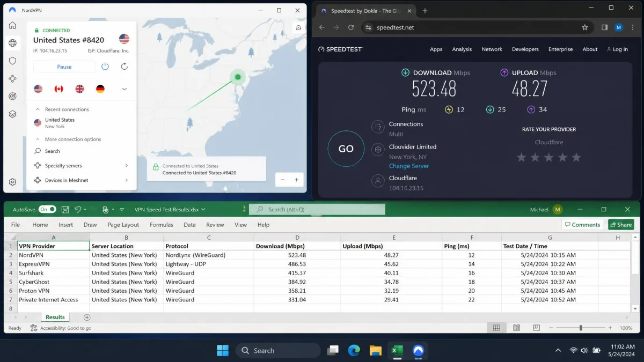Toggle AutoSave switch in Excel
The image size is (644, 362).
pos(47,210)
